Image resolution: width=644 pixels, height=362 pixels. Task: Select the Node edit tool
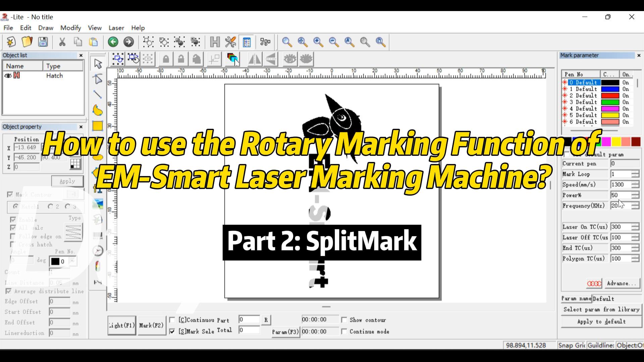point(98,79)
